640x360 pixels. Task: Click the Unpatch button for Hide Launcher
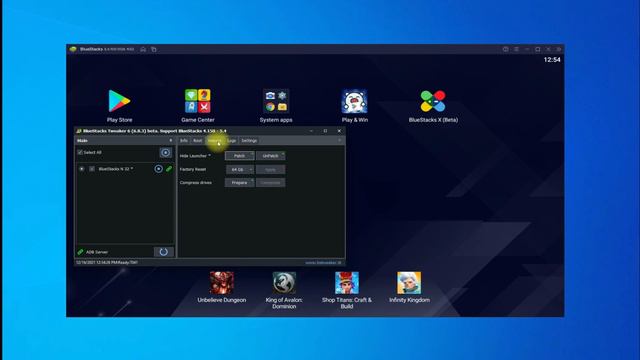(x=271, y=156)
